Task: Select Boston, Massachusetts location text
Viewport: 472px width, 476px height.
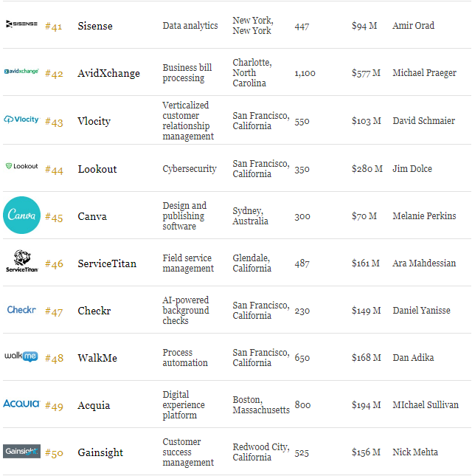Action: click(261, 404)
